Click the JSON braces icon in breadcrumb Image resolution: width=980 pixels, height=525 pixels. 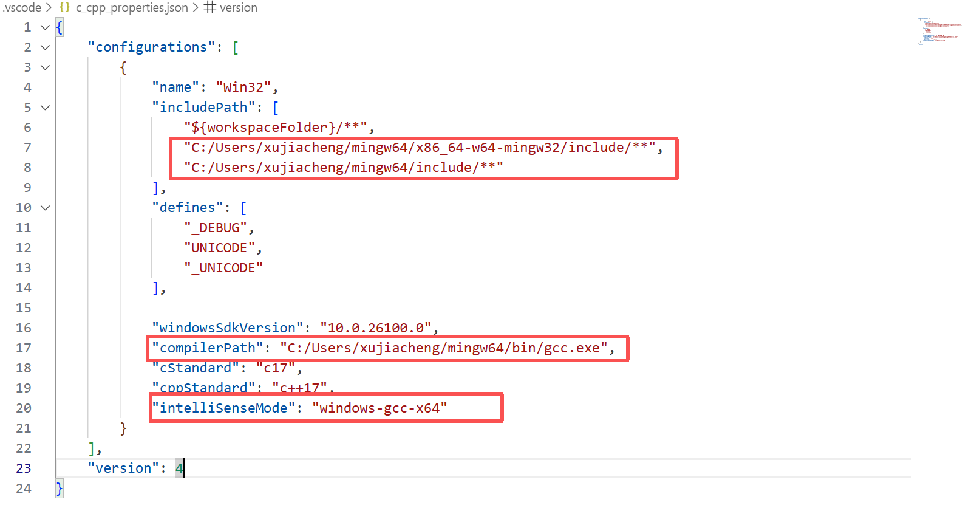click(x=64, y=8)
